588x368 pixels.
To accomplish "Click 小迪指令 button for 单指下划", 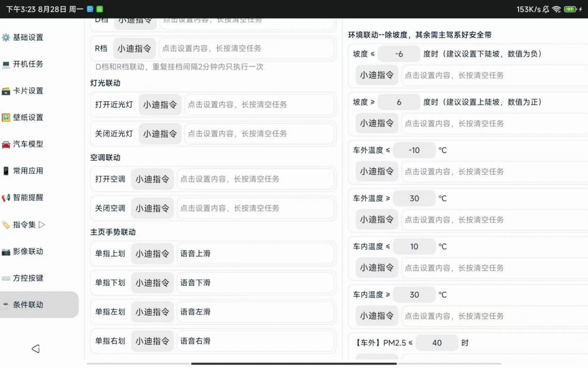I will [x=152, y=283].
